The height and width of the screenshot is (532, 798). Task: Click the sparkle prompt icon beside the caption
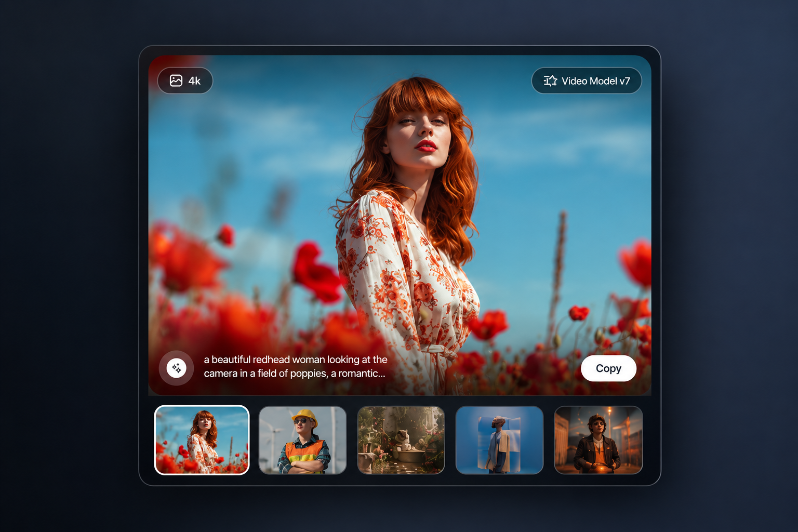point(177,368)
